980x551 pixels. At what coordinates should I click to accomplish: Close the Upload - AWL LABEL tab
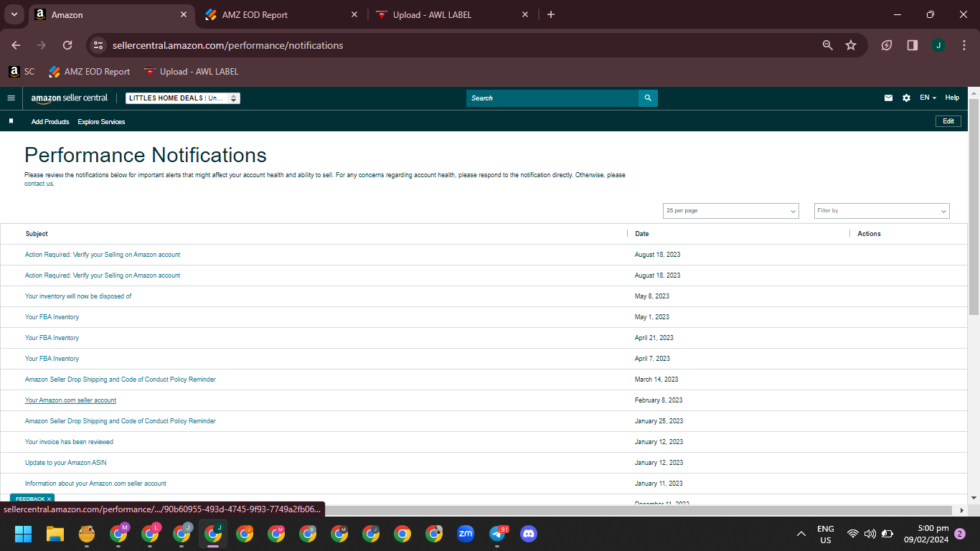tap(525, 14)
